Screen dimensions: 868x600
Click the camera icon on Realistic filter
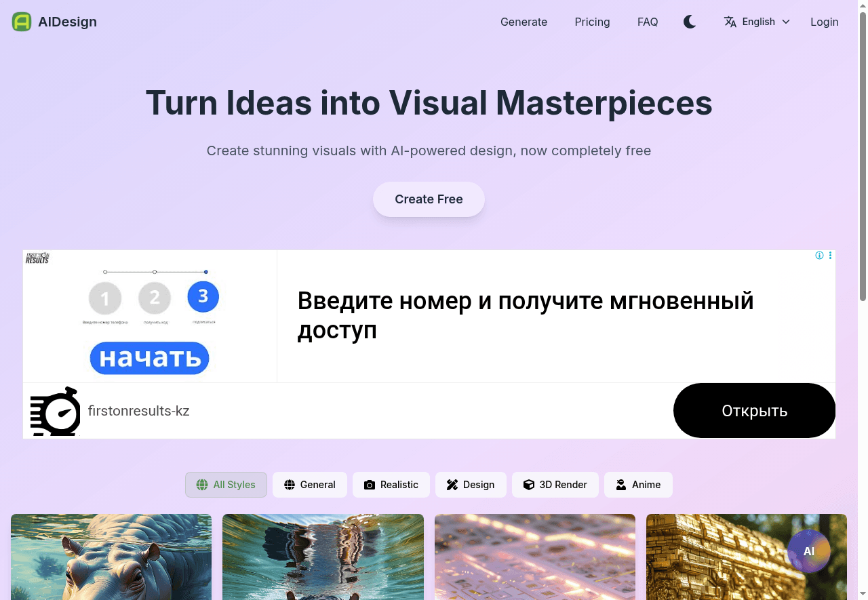tap(370, 484)
